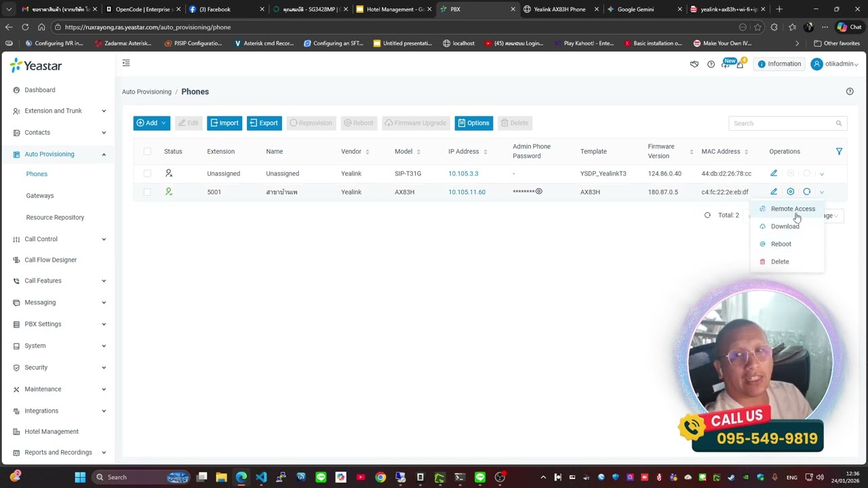
Task: Collapse the Auto Provisioning menu
Action: tap(59, 155)
